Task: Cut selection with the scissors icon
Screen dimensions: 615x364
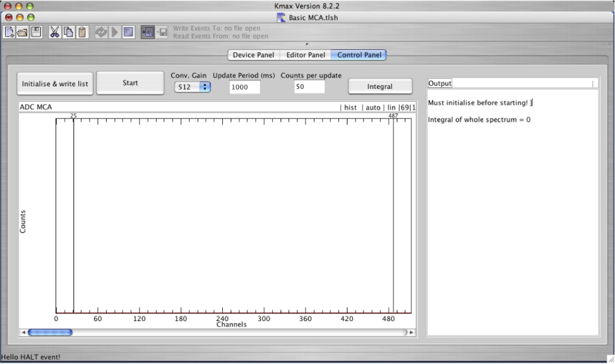Action: point(54,32)
